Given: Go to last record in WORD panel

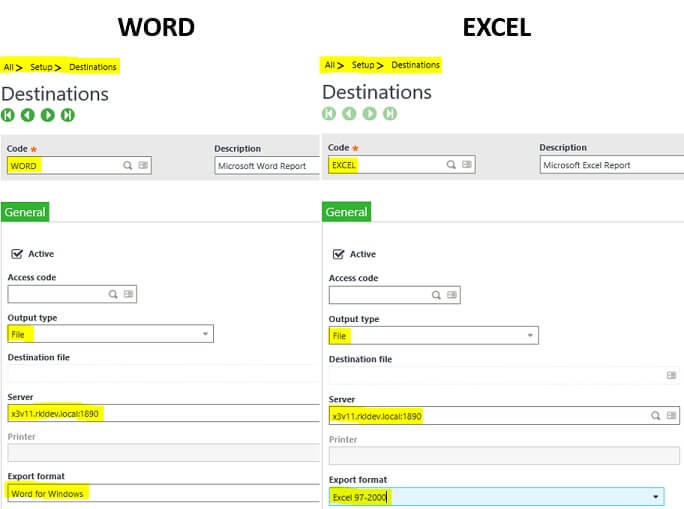Looking at the screenshot, I should pos(68,115).
